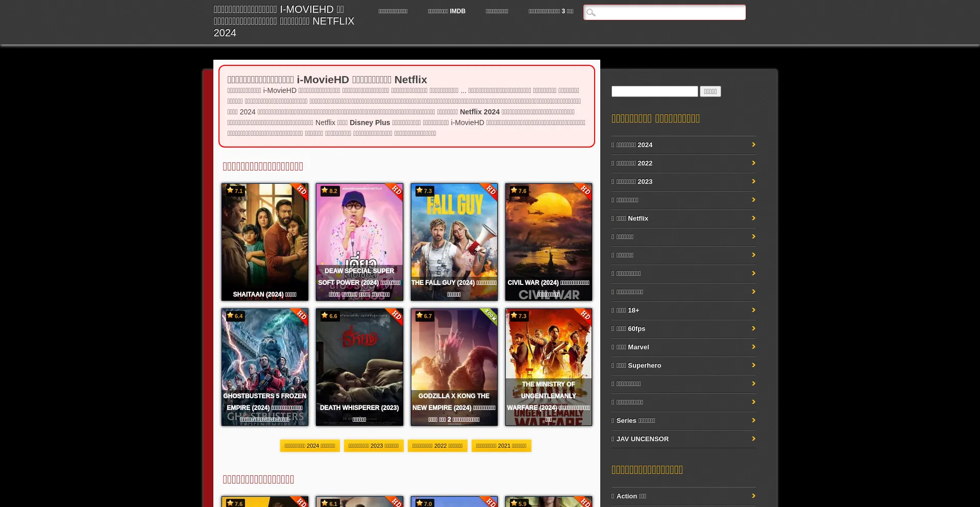Viewport: 980px width, 507px height.
Task: Click the 5.9 star rating badge
Action: coord(519,503)
